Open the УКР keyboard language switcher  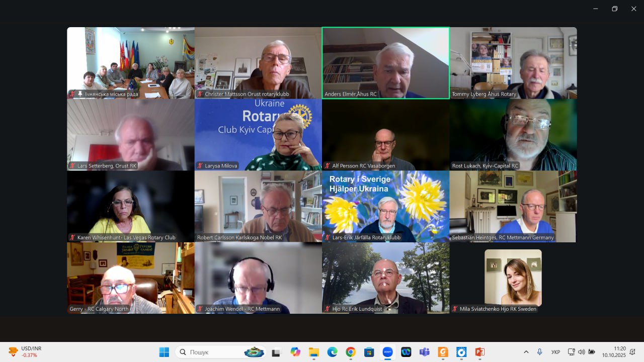tap(556, 352)
